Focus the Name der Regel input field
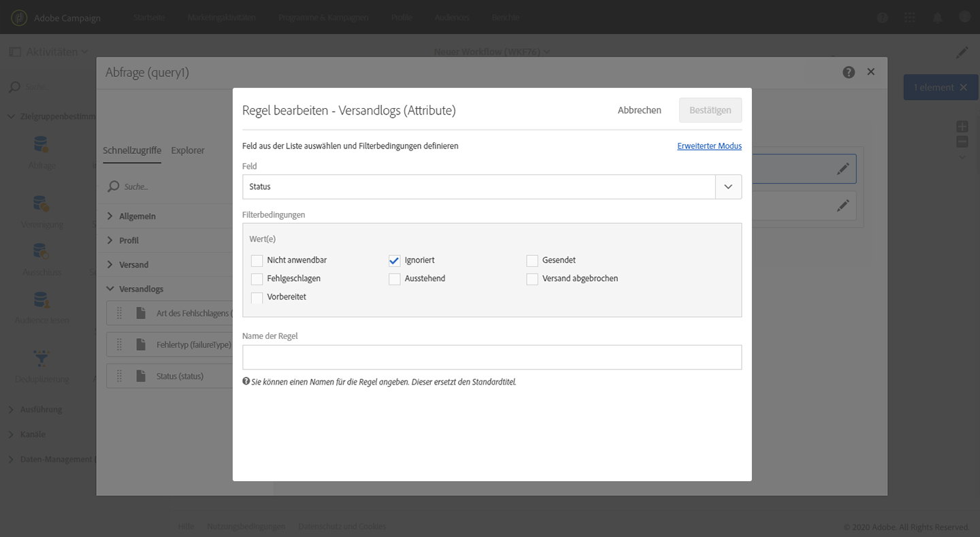 click(492, 357)
